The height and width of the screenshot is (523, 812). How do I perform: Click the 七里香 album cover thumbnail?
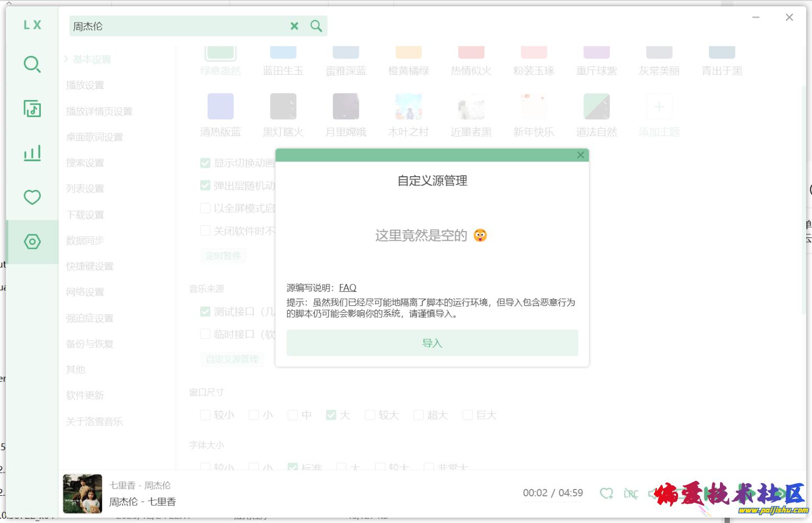point(83,494)
